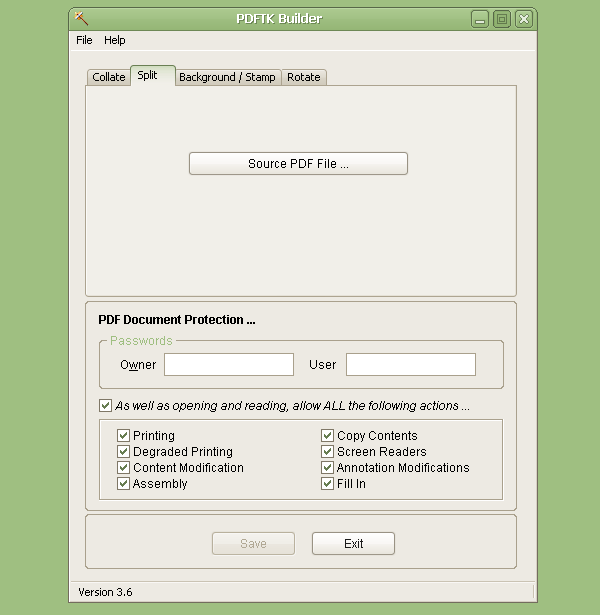This screenshot has height=615, width=600.
Task: Uncheck the Printing permission
Action: [x=123, y=435]
